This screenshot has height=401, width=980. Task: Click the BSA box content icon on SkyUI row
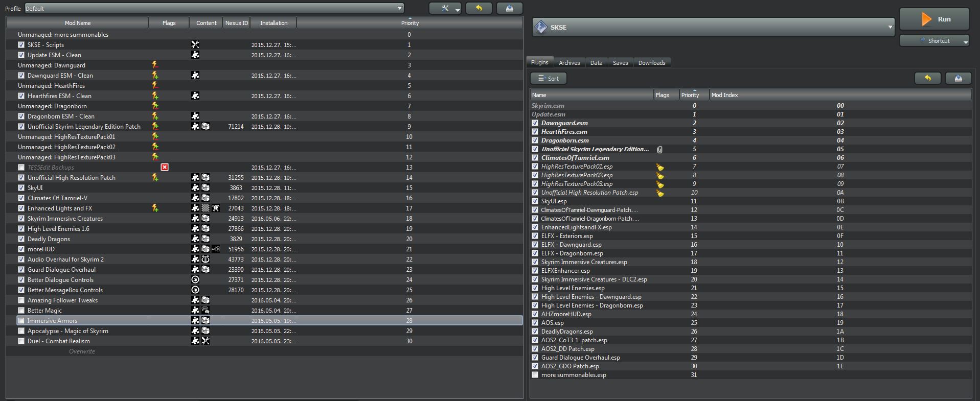206,187
